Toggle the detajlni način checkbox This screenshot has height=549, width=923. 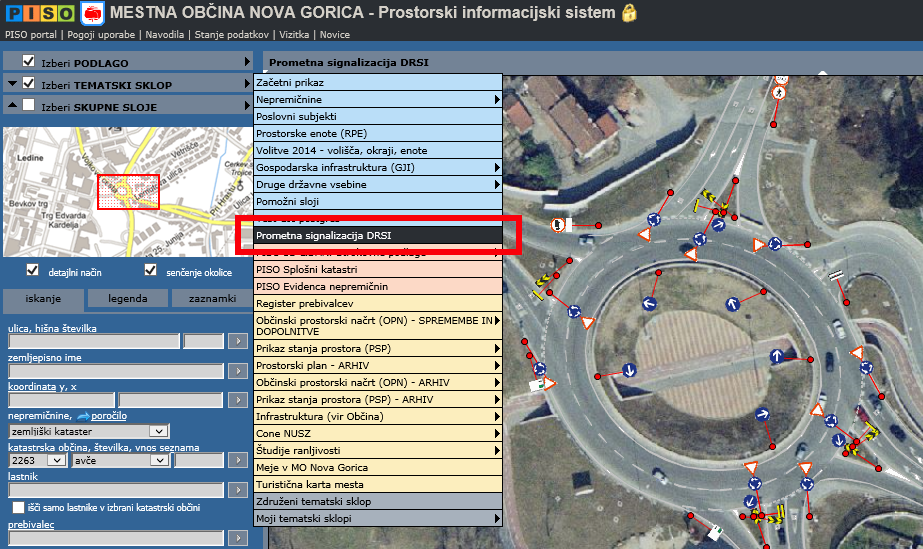pos(33,270)
